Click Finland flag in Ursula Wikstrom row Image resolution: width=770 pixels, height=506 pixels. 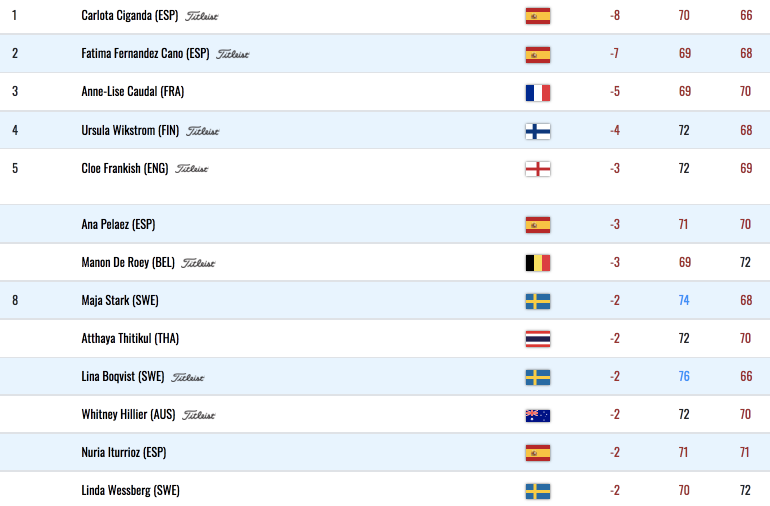point(538,131)
